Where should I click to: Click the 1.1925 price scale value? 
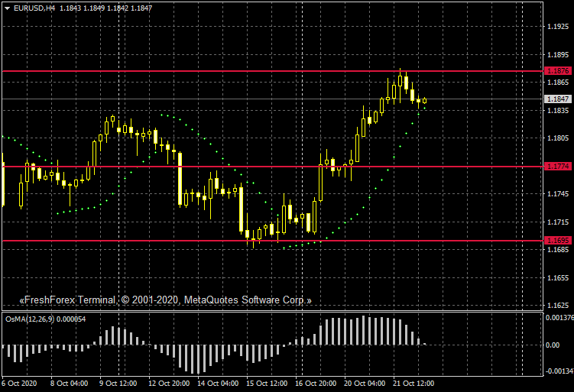coord(558,26)
